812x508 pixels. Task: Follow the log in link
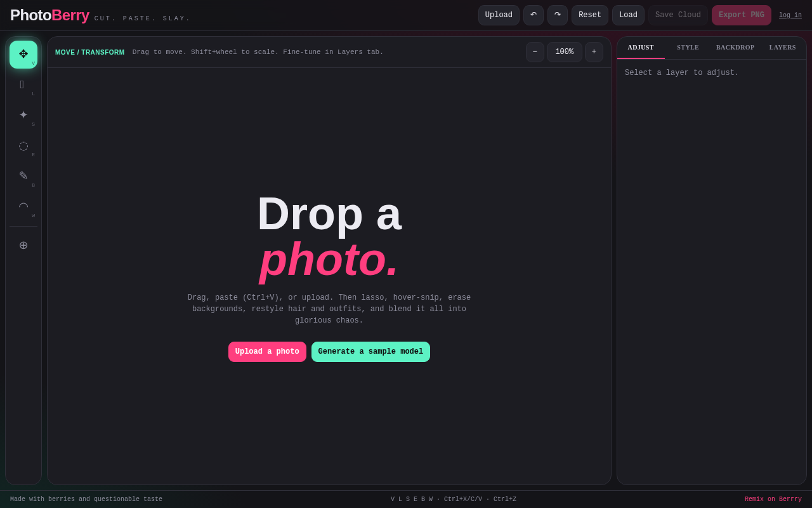(790, 15)
